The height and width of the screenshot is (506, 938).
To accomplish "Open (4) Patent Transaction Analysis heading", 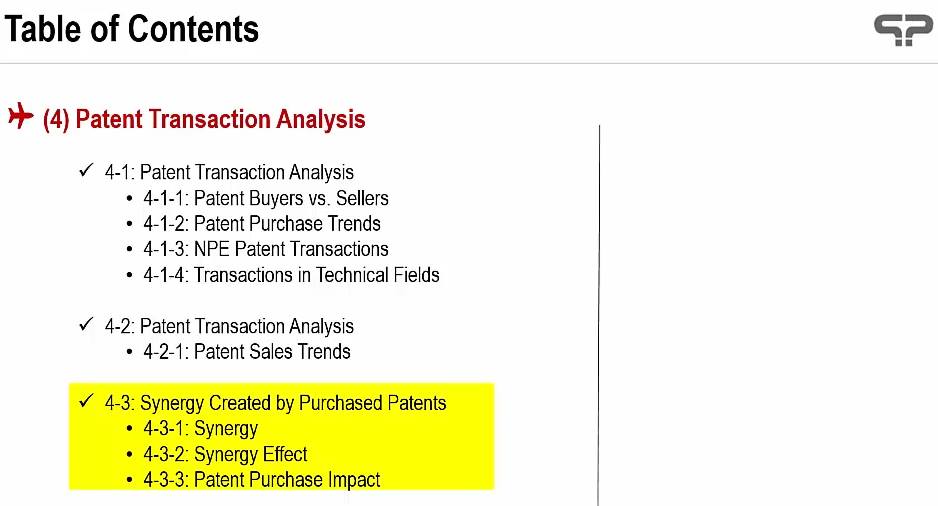I will point(204,119).
